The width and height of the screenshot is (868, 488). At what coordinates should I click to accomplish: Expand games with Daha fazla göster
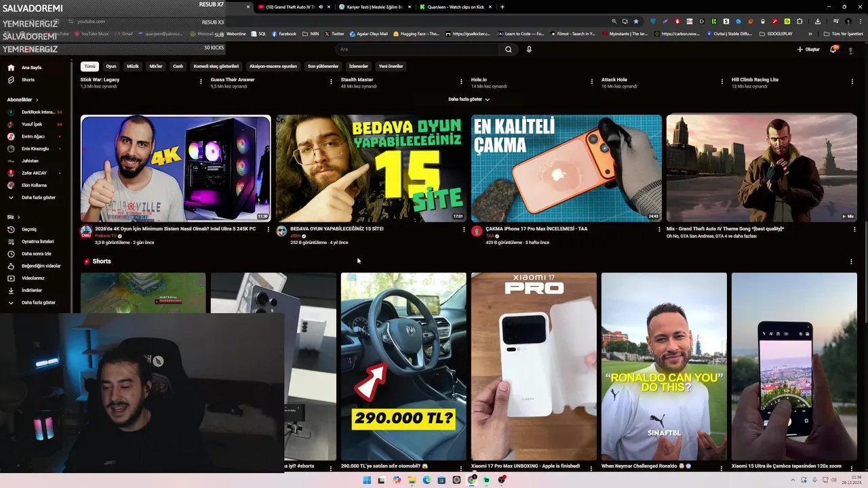point(469,99)
